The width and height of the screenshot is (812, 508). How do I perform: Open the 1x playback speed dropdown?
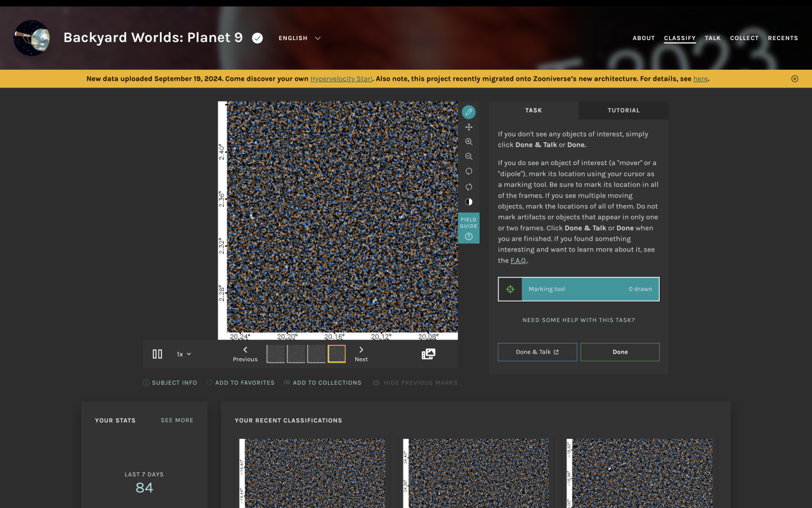[184, 354]
